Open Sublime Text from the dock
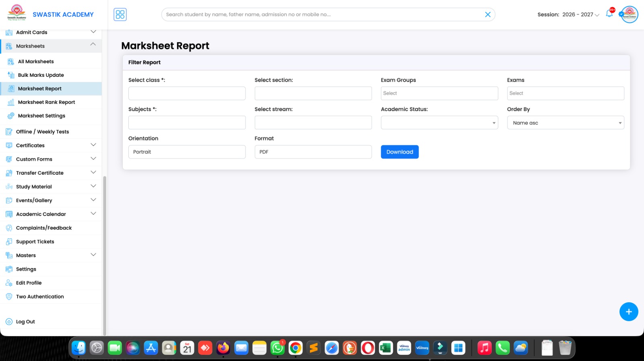The width and height of the screenshot is (644, 361). [314, 348]
